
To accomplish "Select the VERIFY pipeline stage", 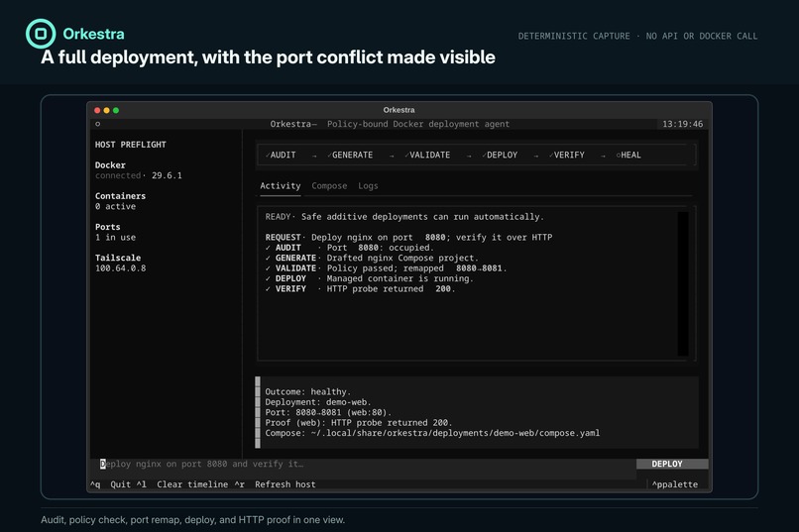I will 567,155.
